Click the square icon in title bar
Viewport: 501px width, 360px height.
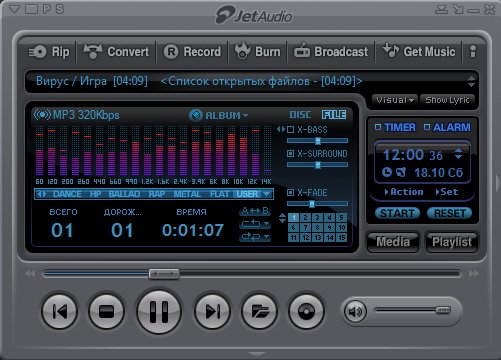[32, 9]
